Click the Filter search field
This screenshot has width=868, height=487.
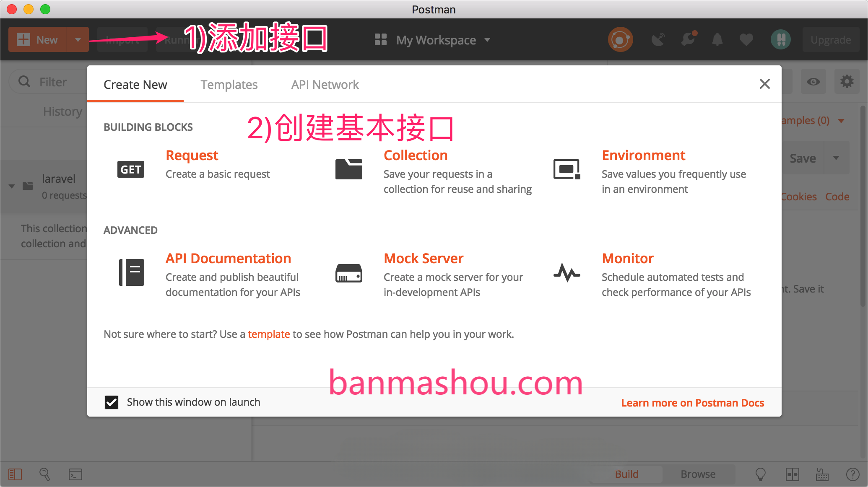coord(48,82)
